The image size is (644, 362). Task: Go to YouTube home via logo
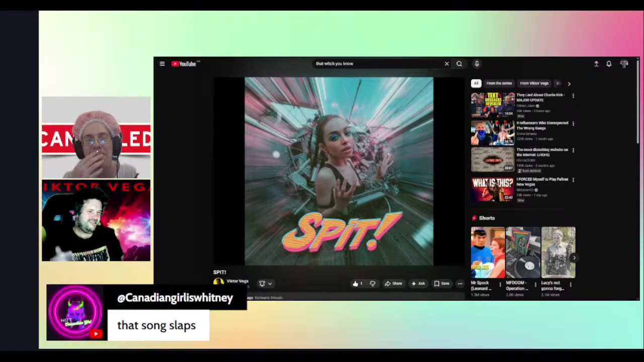(184, 64)
